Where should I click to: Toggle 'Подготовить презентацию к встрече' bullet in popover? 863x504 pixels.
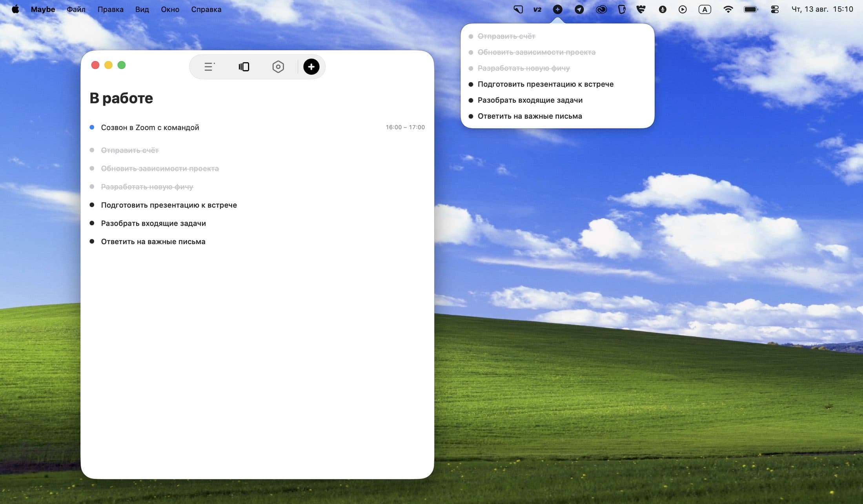(x=471, y=84)
